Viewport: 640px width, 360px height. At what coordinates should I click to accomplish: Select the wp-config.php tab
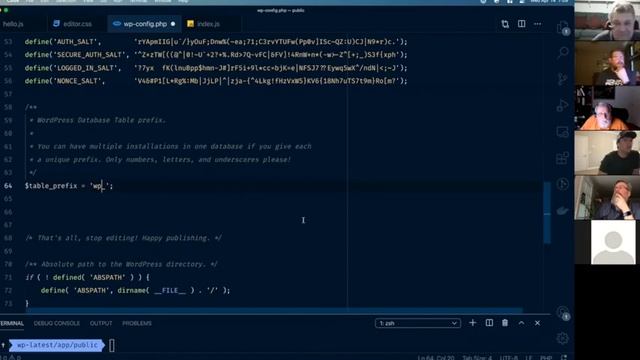coord(145,24)
